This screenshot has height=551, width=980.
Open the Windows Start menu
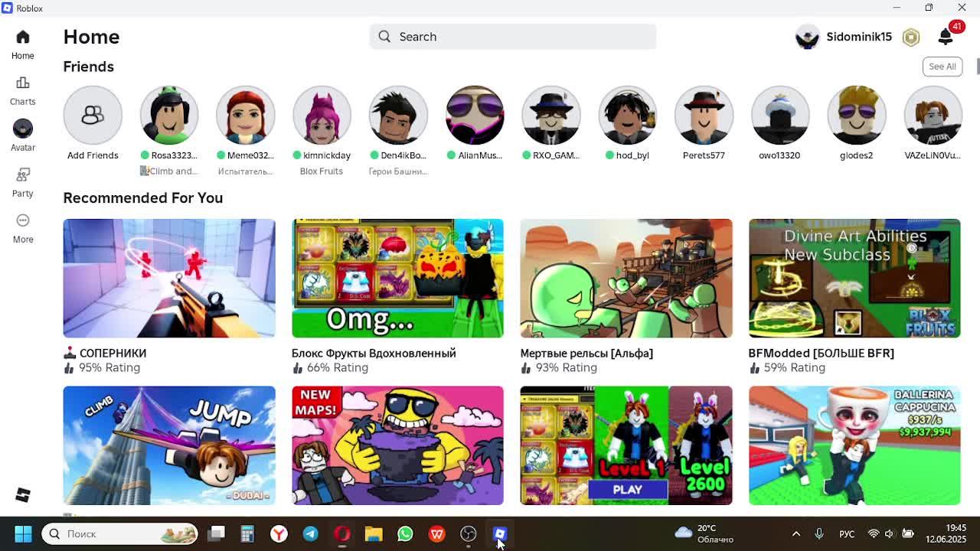(x=23, y=533)
